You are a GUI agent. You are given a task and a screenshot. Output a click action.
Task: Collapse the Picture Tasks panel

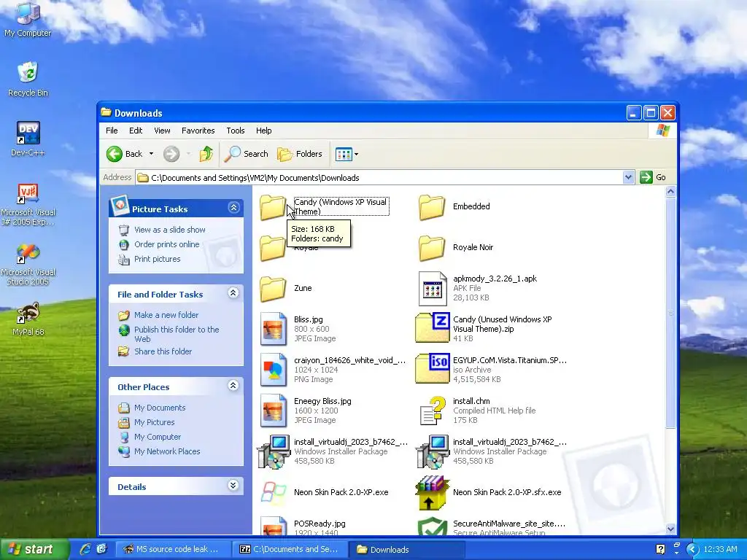coord(233,208)
